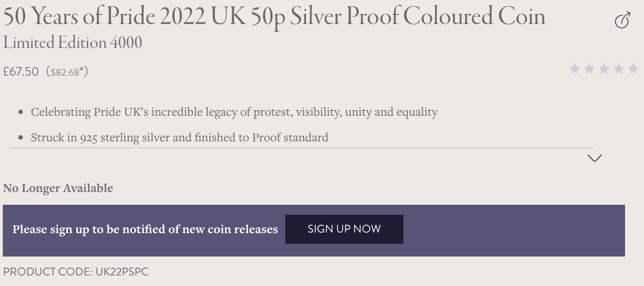Click the divider line under the bullet list
This screenshot has height=286, width=644.
302,147
